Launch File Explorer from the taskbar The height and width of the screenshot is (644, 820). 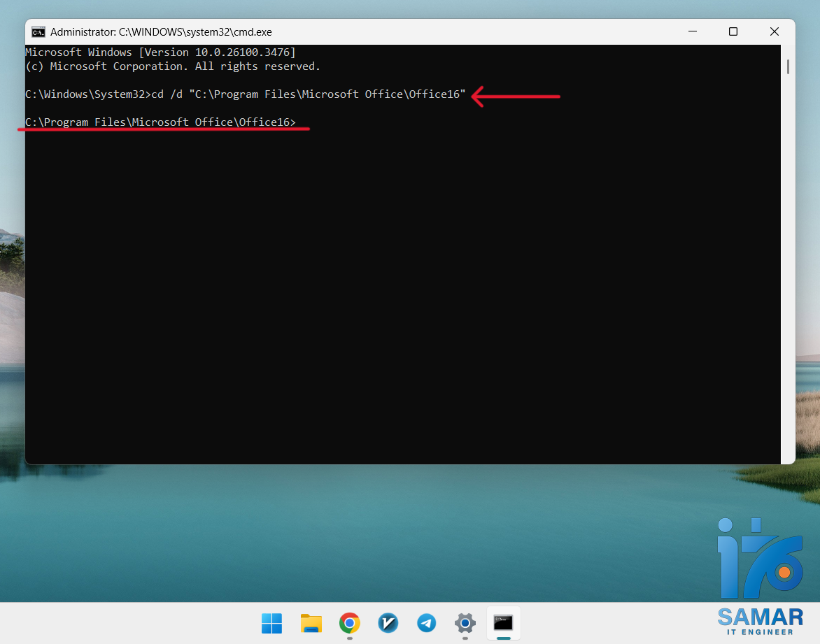(311, 623)
